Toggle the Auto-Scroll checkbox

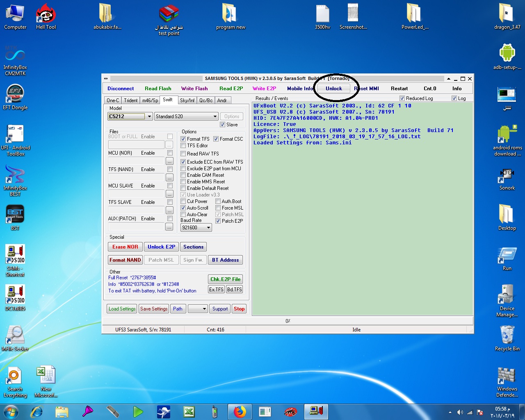pos(183,208)
